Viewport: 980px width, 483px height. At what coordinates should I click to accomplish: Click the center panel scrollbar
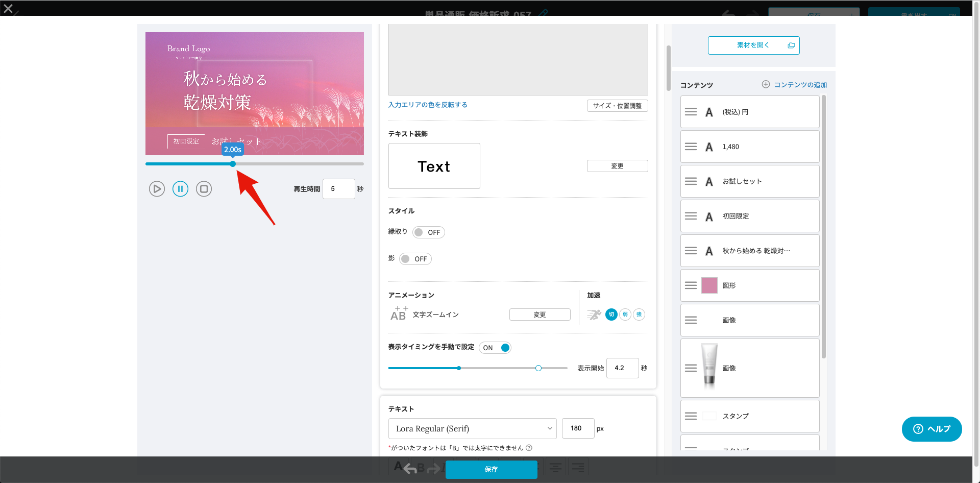click(x=669, y=68)
